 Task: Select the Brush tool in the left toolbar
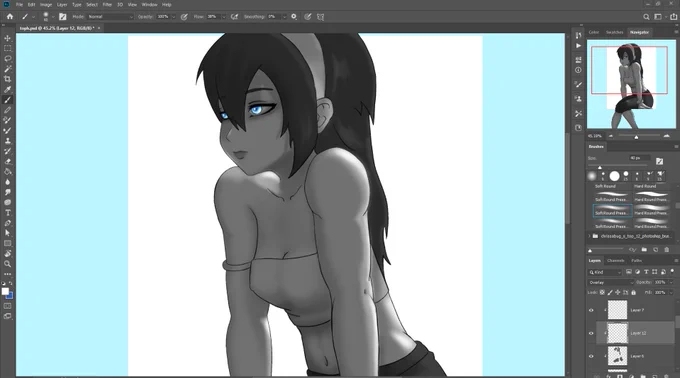7,100
